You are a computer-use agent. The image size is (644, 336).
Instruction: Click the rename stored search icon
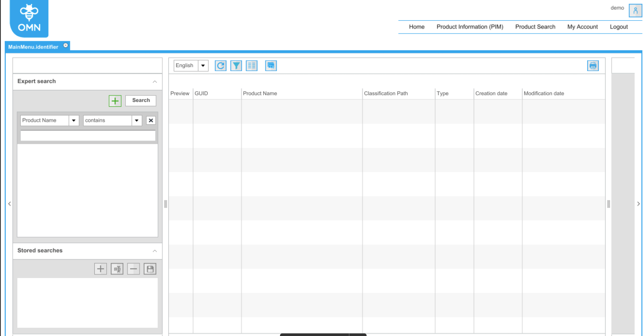(117, 268)
